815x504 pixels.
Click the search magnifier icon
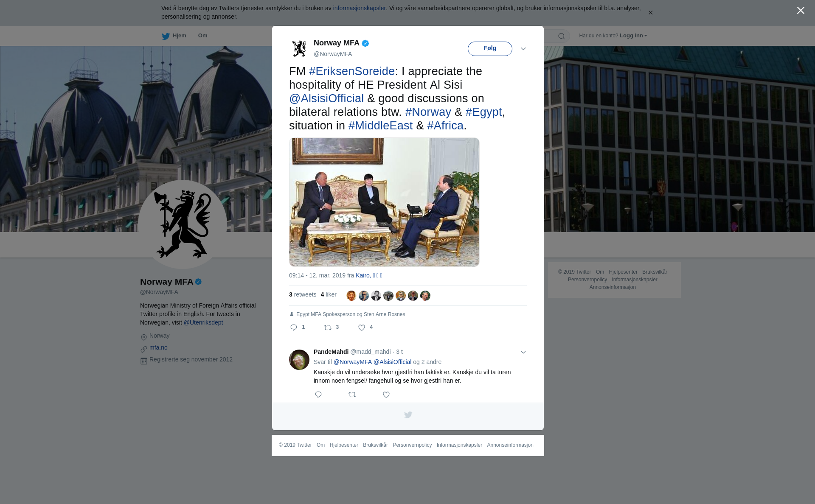pos(562,36)
